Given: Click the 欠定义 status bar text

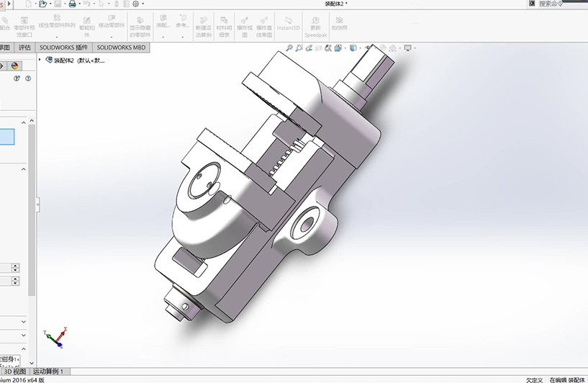Looking at the screenshot, I should coord(534,379).
